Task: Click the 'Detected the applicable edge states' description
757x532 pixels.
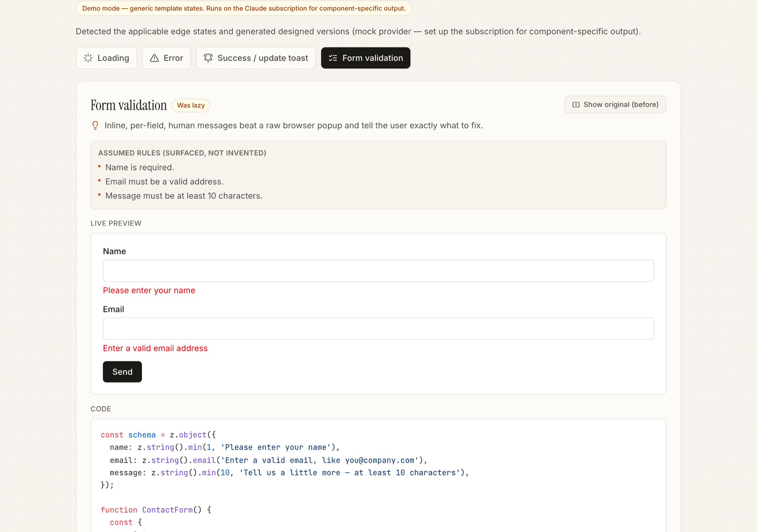Action: (358, 31)
